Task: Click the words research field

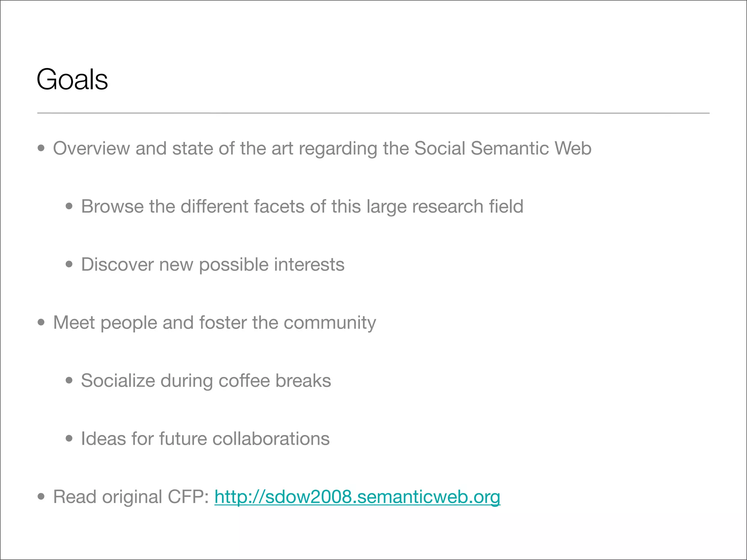Action: 468,206
